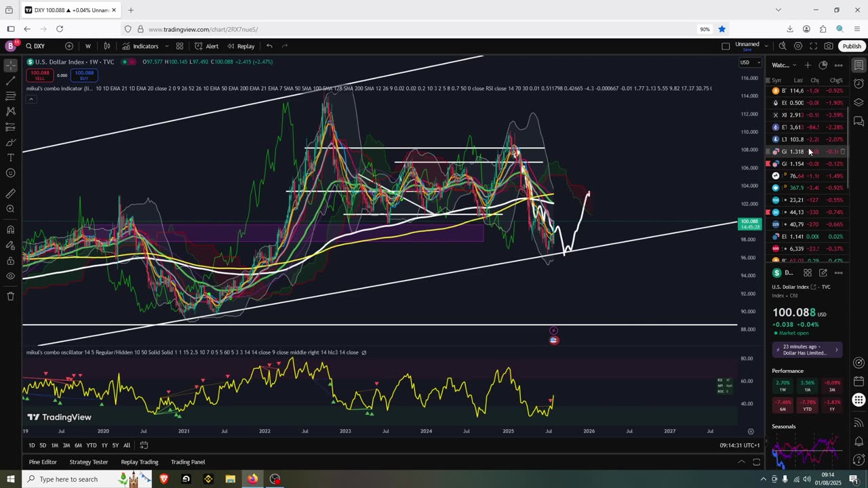The width and height of the screenshot is (868, 488).
Task: Add a symbol to the watchlist
Action: point(808,65)
